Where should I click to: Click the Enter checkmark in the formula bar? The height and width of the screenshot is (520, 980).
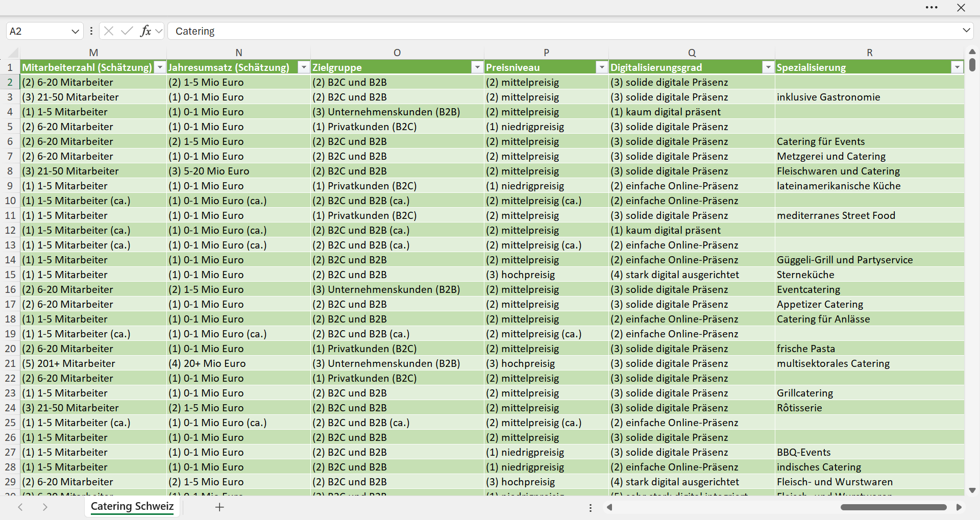(127, 31)
